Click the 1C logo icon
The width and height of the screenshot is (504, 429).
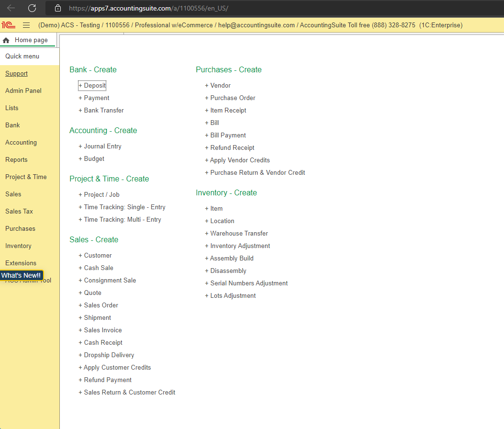pos(8,25)
